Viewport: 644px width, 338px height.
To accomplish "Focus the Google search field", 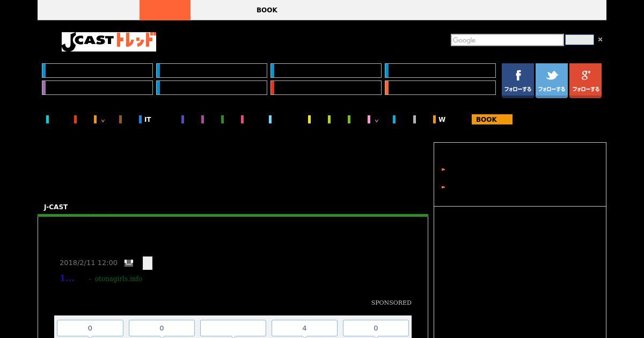I will (x=507, y=40).
